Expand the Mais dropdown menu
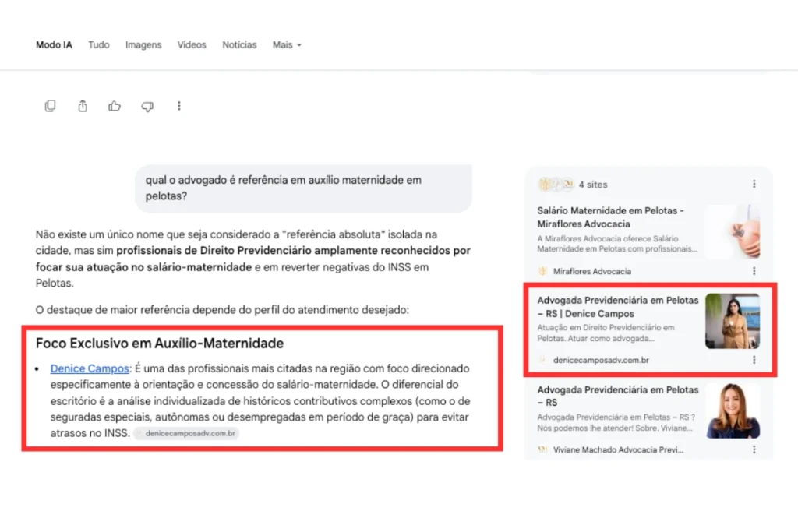This screenshot has height=532, width=798. tap(287, 44)
